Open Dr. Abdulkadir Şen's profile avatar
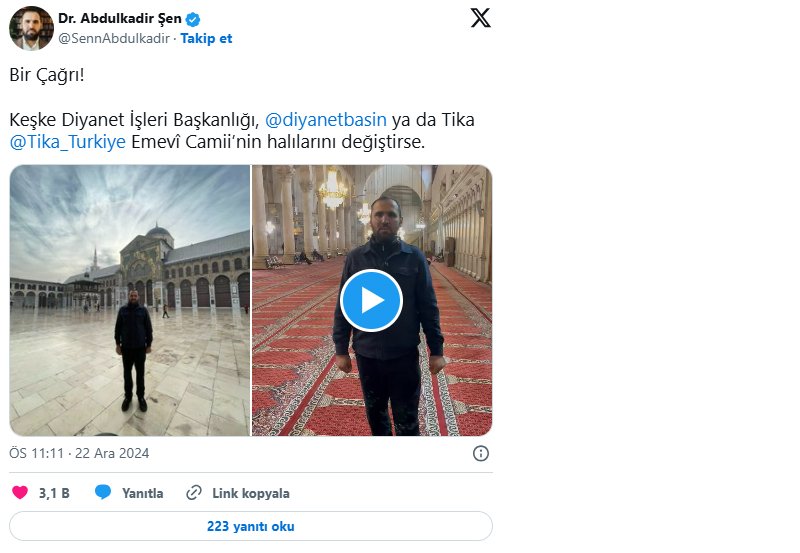 (x=31, y=28)
